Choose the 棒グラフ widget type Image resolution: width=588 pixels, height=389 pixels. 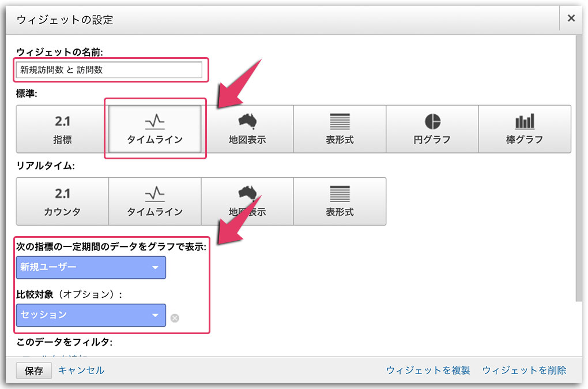pos(525,128)
